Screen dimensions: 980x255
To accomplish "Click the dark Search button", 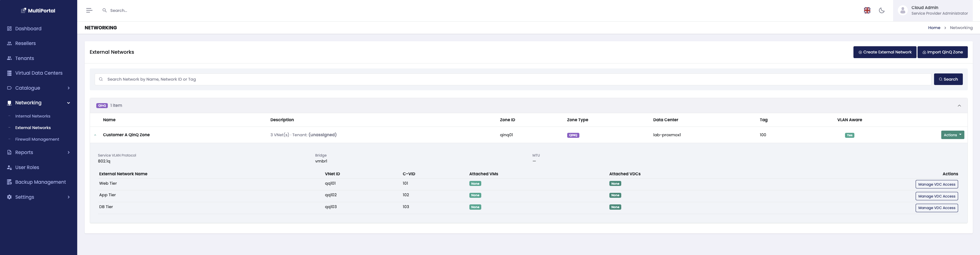I will pos(948,79).
